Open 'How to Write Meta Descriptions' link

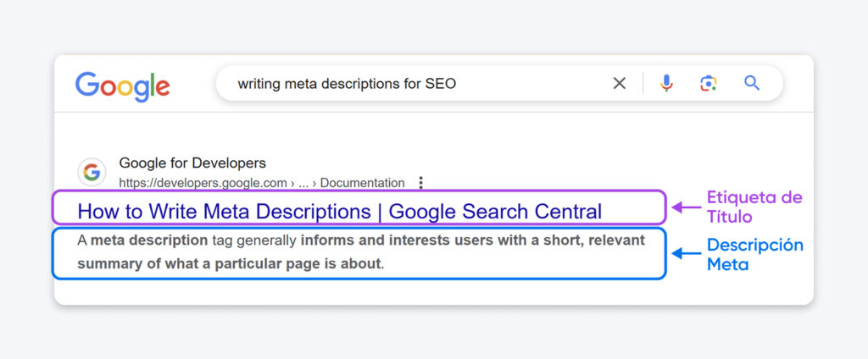339,211
